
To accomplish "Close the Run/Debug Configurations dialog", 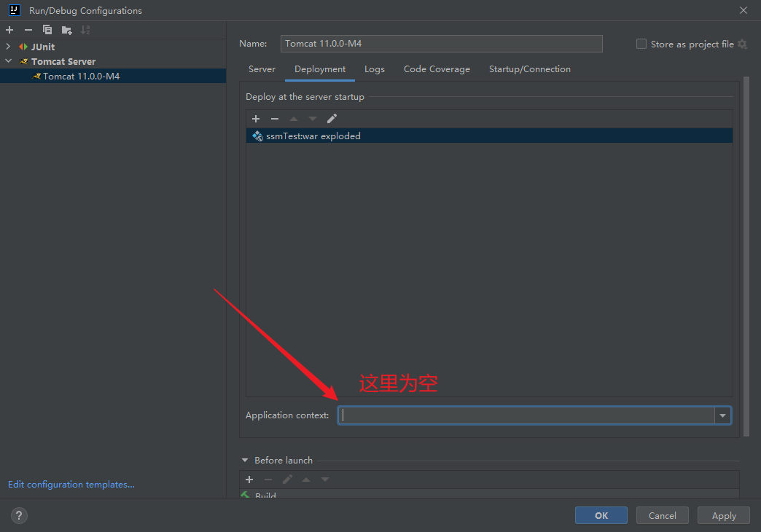I will (743, 10).
